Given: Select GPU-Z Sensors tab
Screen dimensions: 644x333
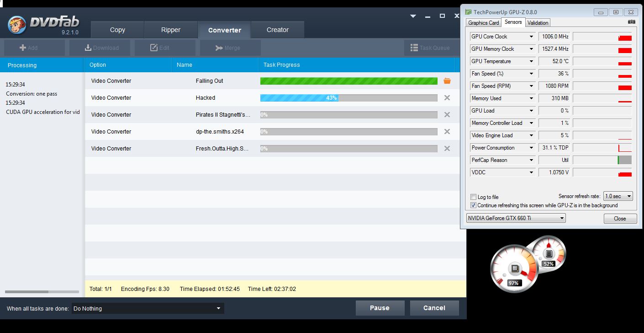Looking at the screenshot, I should click(x=513, y=22).
